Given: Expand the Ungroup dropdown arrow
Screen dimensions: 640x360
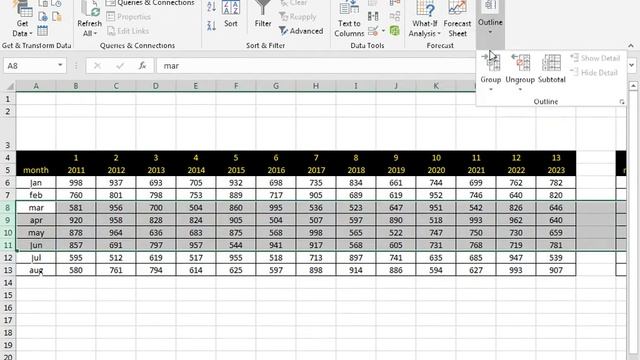Looking at the screenshot, I should click(520, 89).
